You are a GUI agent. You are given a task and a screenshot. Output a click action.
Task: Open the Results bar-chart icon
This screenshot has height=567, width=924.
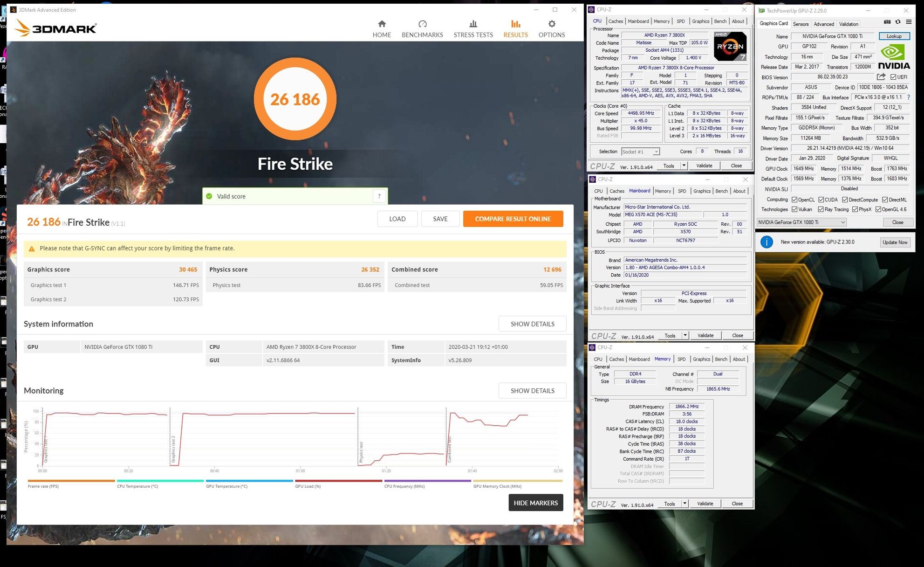click(x=515, y=24)
